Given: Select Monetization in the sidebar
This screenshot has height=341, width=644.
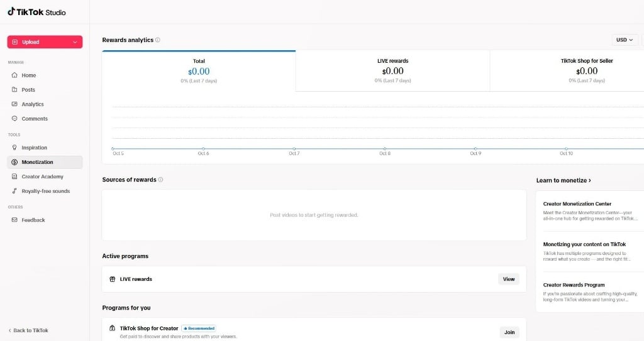Looking at the screenshot, I should click(45, 162).
